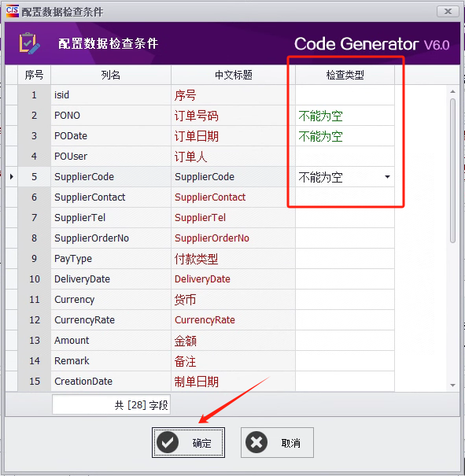
Task: Click the 共 [28] 字段 summary footer
Action: tap(111, 404)
